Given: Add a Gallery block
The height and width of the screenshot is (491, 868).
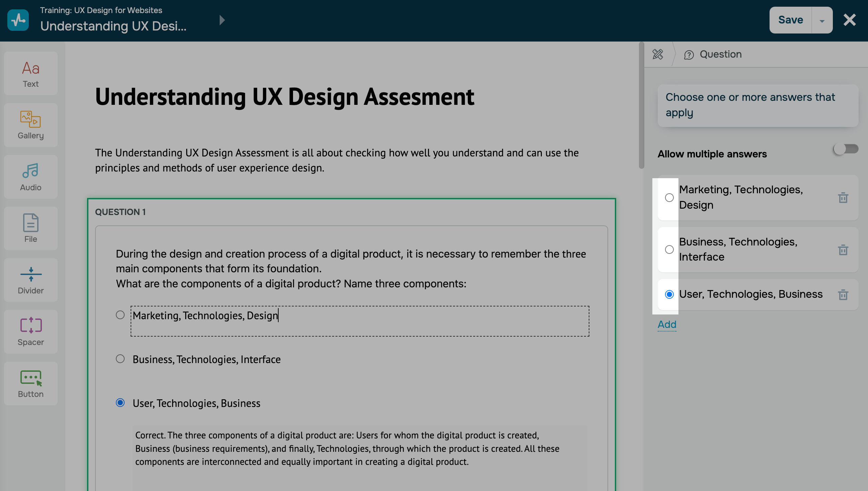Looking at the screenshot, I should coord(31,125).
